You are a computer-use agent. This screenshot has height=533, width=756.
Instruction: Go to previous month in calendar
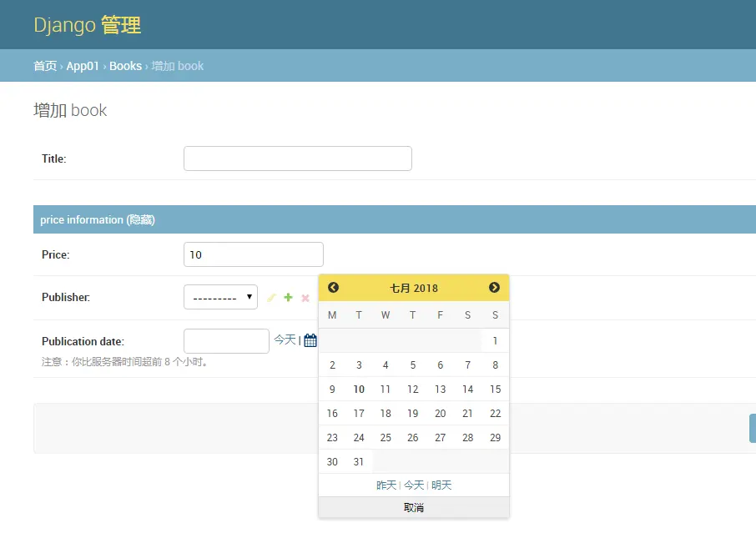click(x=333, y=288)
